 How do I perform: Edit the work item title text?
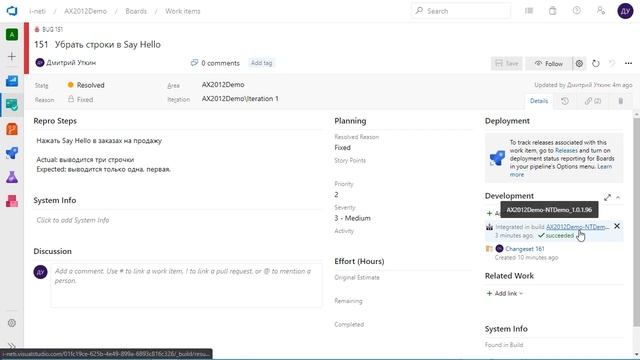point(108,44)
